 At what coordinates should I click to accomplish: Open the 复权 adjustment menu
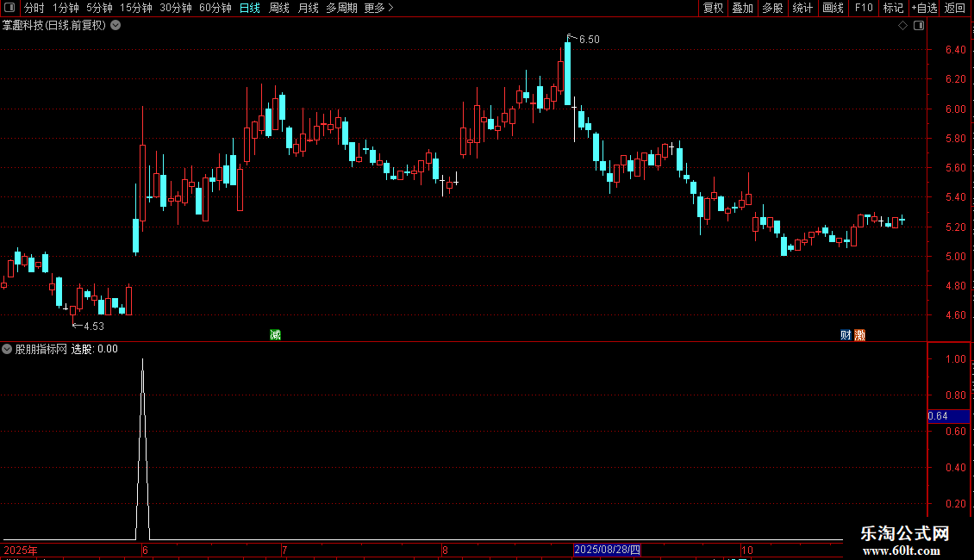pos(713,8)
